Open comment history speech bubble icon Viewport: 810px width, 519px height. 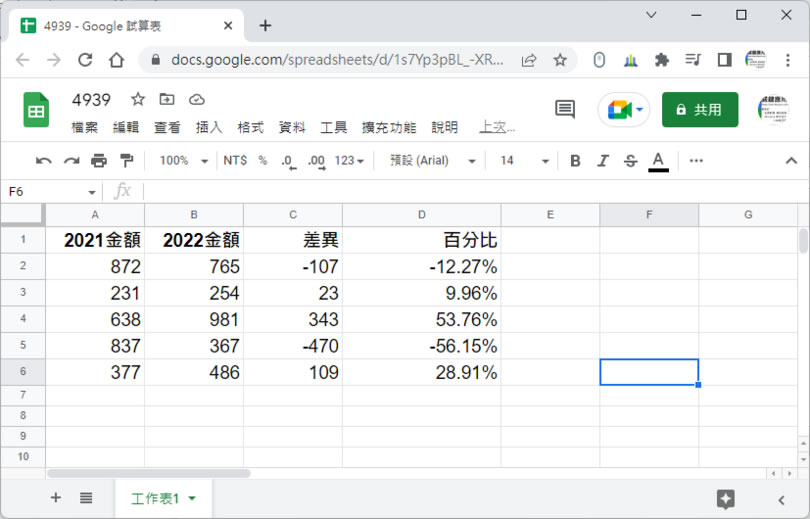565,110
